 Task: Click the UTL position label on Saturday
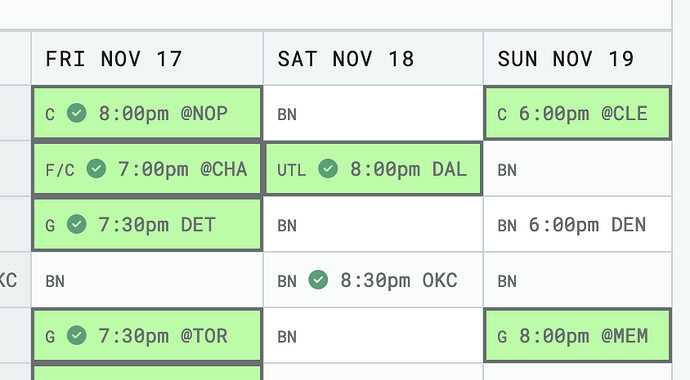click(x=291, y=170)
